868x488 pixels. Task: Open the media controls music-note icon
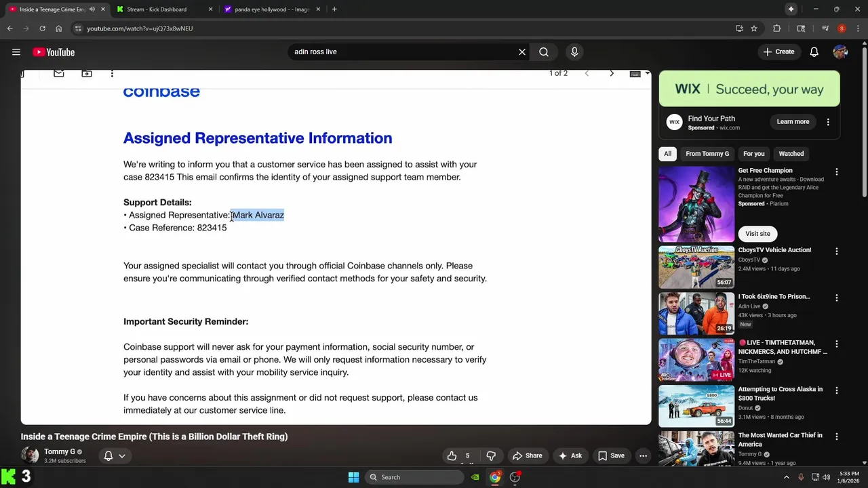coord(825,28)
